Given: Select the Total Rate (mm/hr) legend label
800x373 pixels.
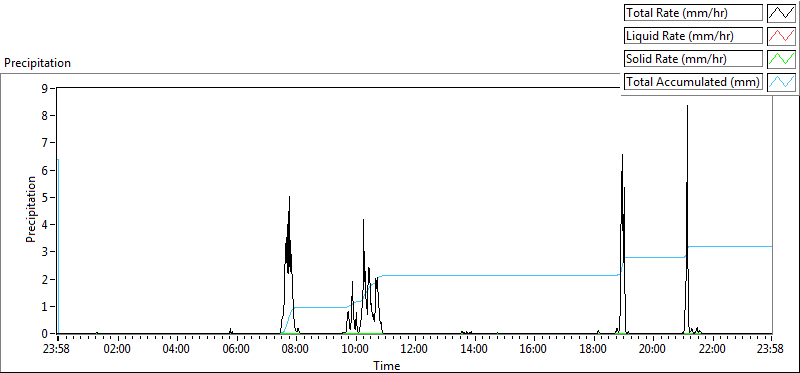Looking at the screenshot, I should coord(693,13).
